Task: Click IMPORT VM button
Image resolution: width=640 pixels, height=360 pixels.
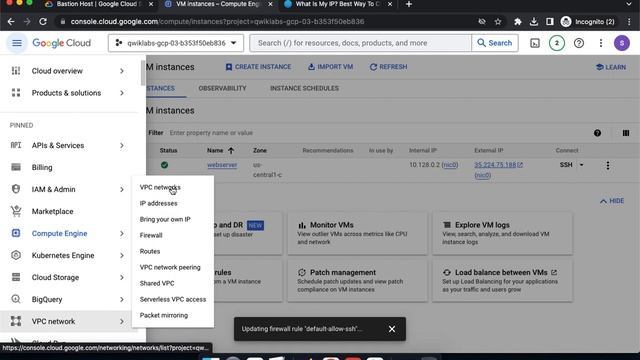Action: click(330, 67)
